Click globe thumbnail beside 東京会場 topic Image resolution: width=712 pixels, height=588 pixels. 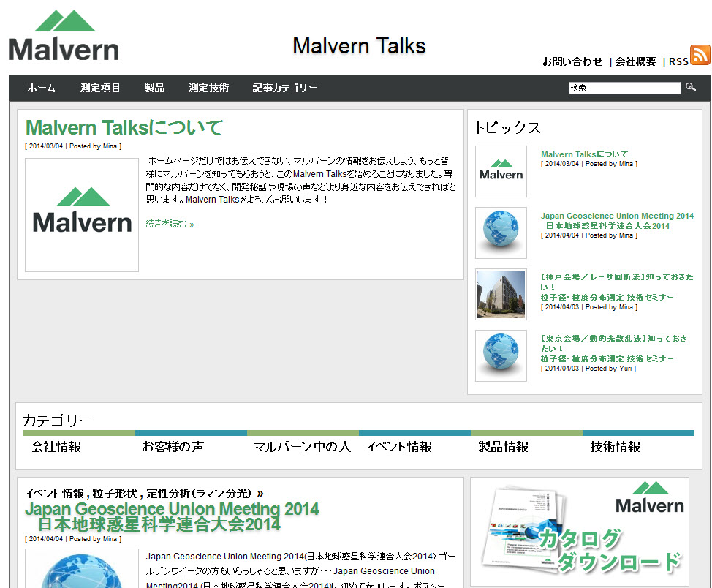(x=501, y=355)
